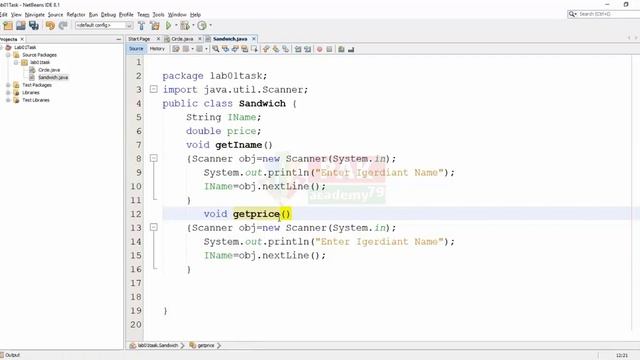The image size is (640, 360).
Task: Uncomment the selected code lines
Action: 351,49
